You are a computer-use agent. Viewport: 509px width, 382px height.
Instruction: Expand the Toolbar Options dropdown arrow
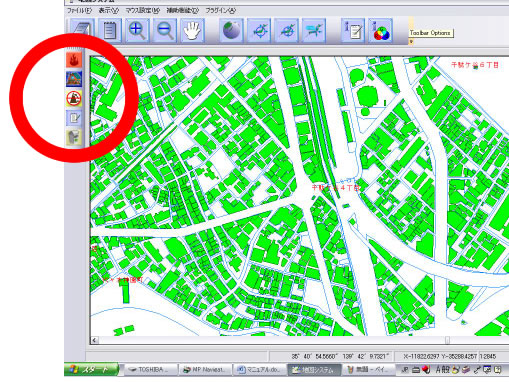pyautogui.click(x=411, y=42)
